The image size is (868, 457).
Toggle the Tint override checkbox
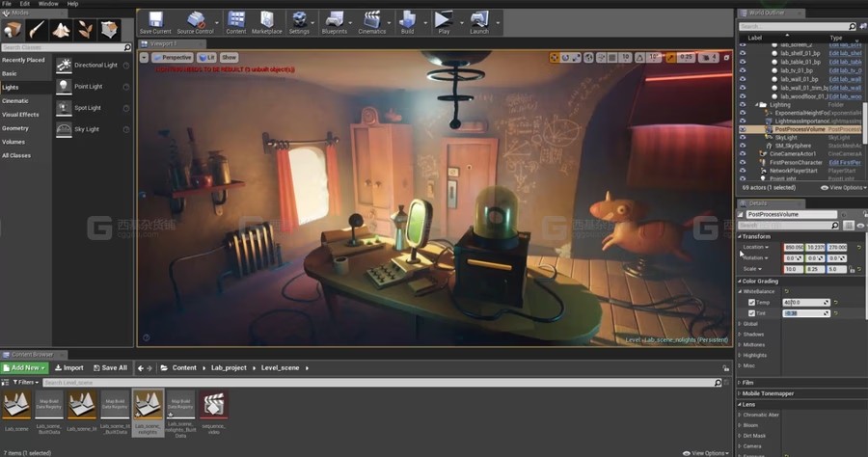[751, 313]
